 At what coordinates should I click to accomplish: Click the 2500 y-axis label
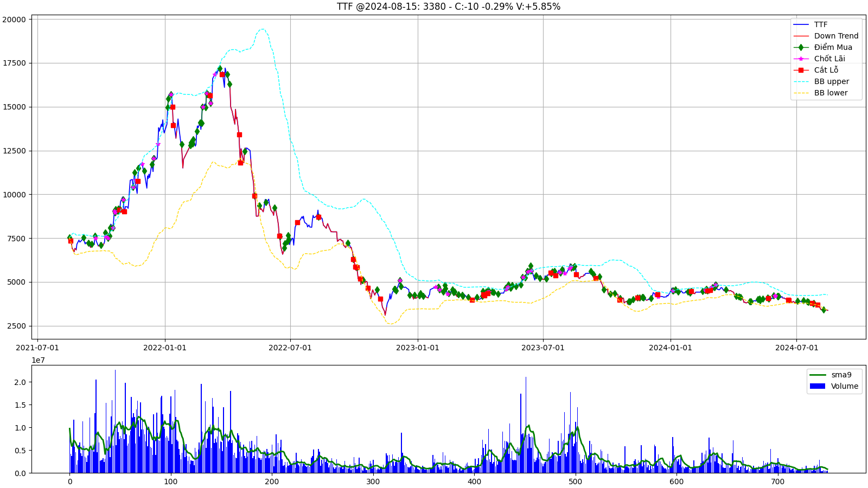coord(16,326)
